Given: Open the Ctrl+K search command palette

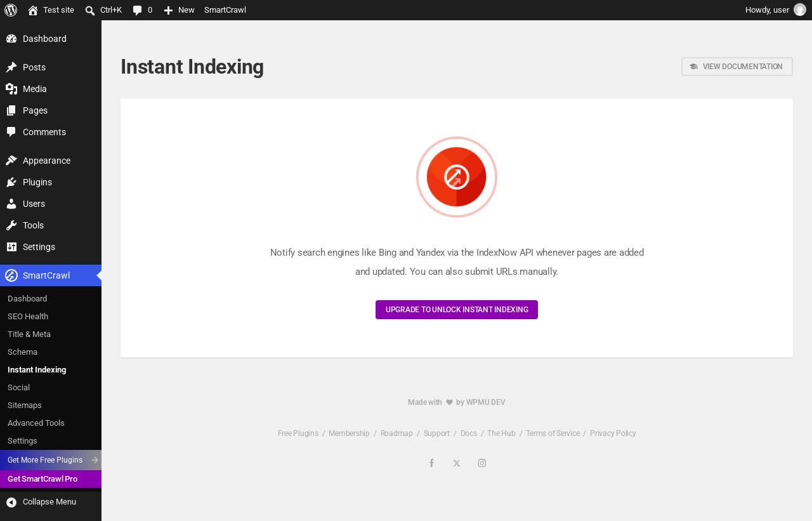Looking at the screenshot, I should 103,10.
